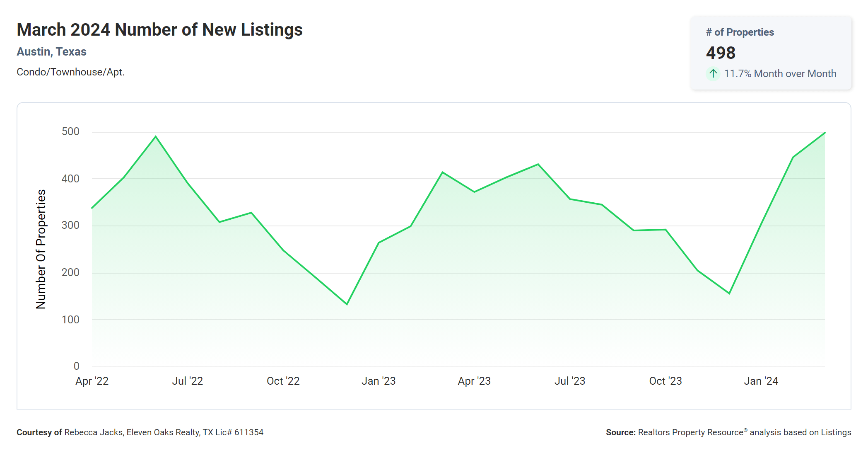Click the March 2024 New Listings title
The height and width of the screenshot is (456, 868).
tap(159, 30)
